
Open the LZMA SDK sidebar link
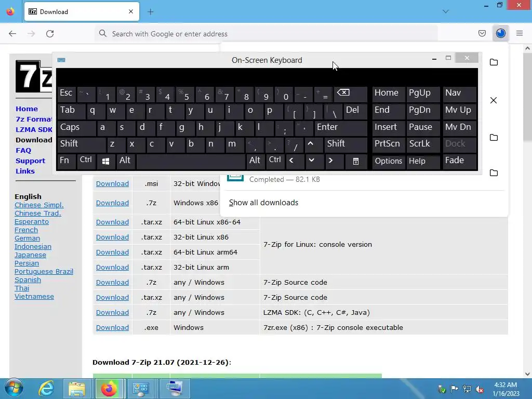tap(34, 129)
